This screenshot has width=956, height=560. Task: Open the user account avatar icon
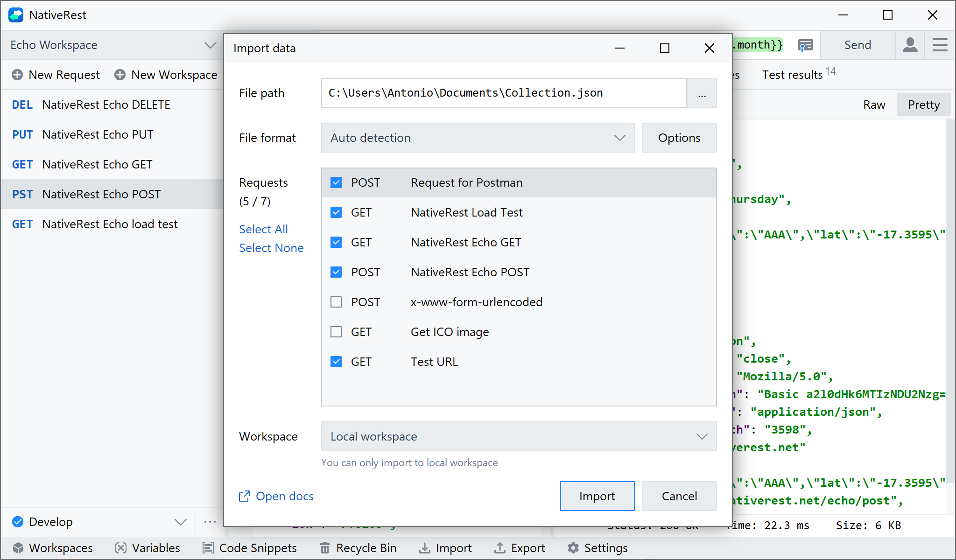coord(910,45)
